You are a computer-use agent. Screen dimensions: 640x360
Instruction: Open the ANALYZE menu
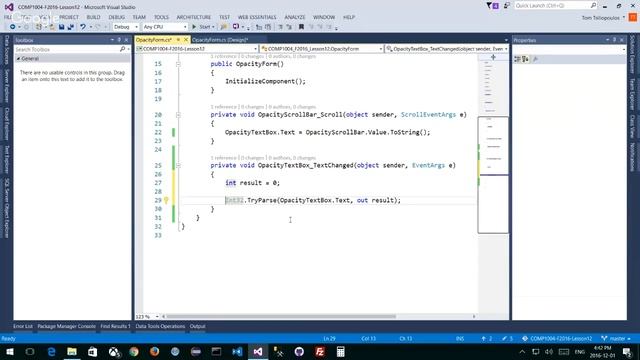[295, 17]
